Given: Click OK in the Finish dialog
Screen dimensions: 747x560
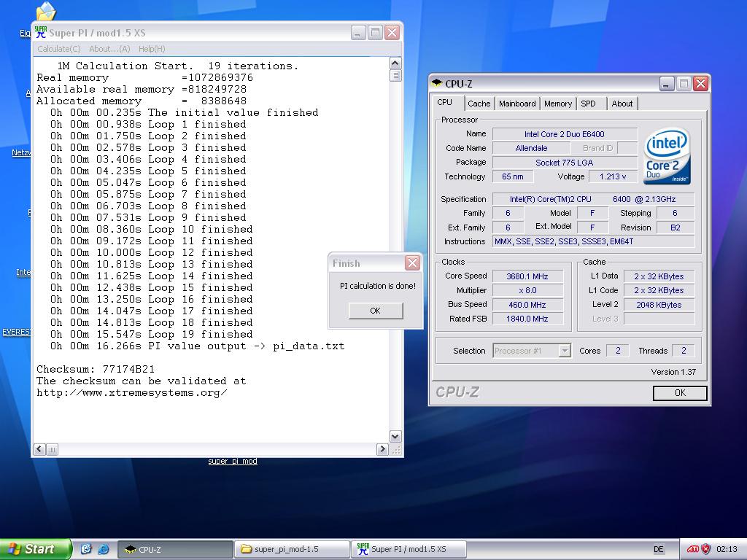Looking at the screenshot, I should (x=376, y=311).
